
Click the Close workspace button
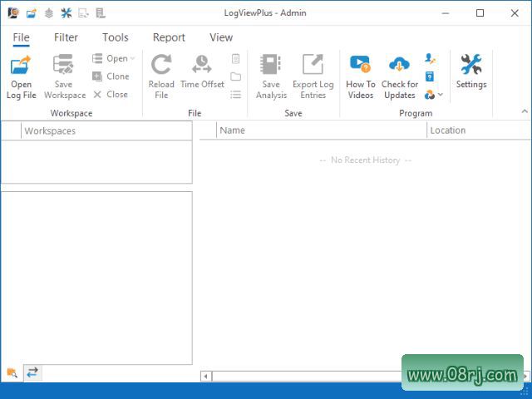point(111,95)
